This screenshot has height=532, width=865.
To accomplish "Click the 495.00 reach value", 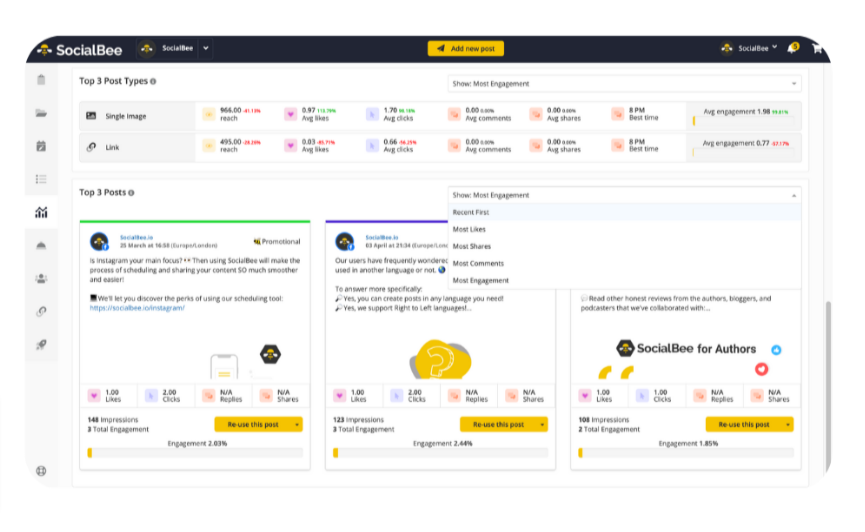I will [x=231, y=142].
